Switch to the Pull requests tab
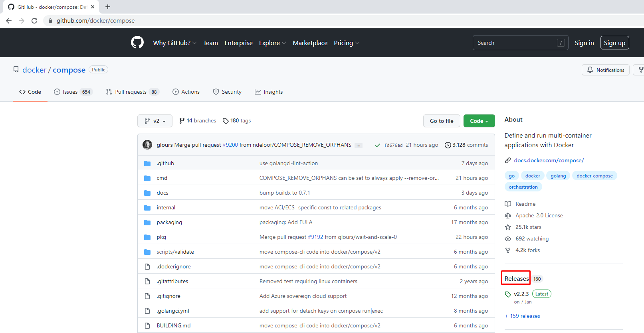Viewport: 644px width, 333px height. click(x=132, y=92)
